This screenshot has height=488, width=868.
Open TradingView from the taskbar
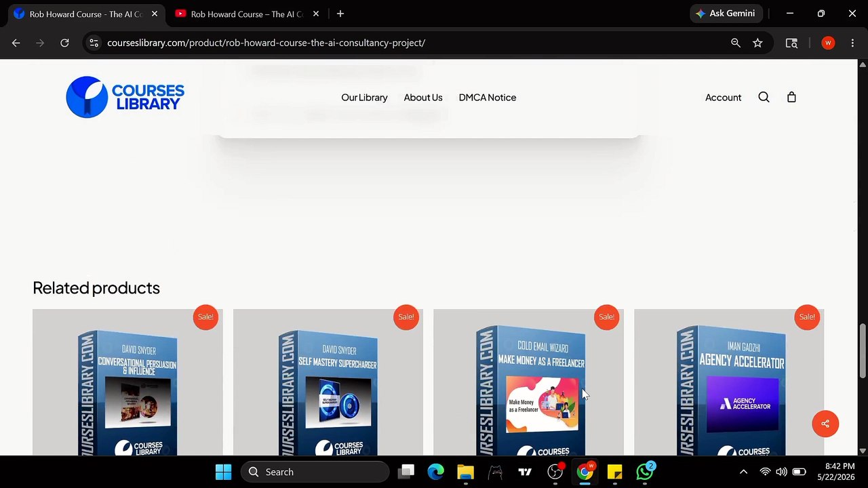[525, 472]
